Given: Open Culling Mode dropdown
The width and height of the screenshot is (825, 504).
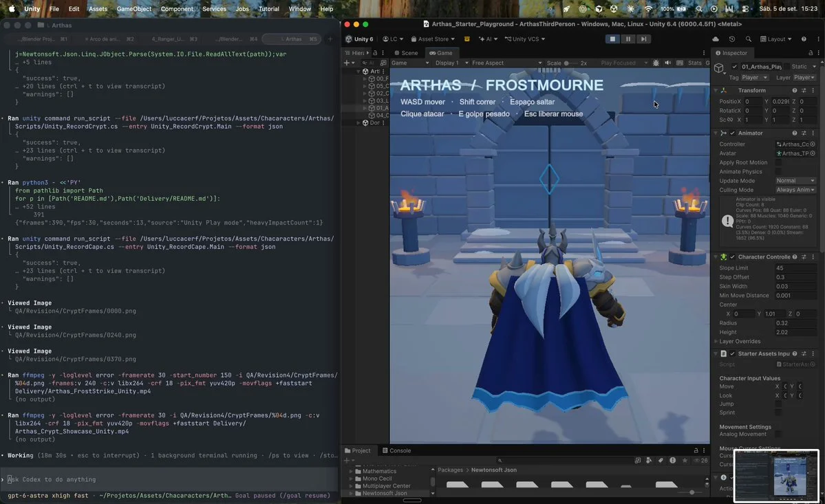Looking at the screenshot, I should tap(795, 190).
